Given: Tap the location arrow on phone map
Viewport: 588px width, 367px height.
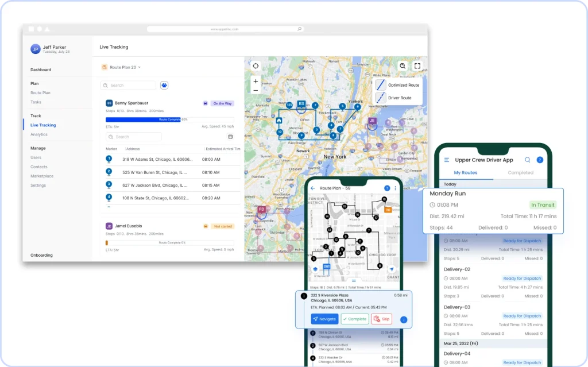Looking at the screenshot, I should pyautogui.click(x=392, y=269).
